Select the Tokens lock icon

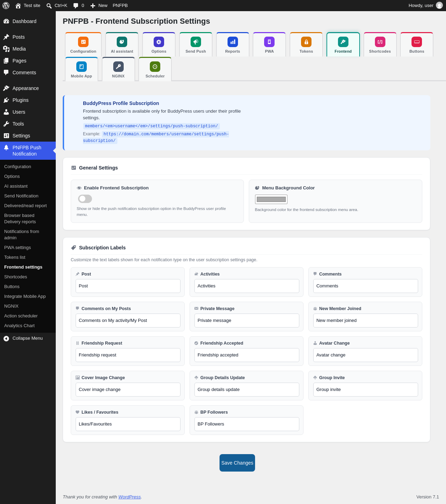306,42
